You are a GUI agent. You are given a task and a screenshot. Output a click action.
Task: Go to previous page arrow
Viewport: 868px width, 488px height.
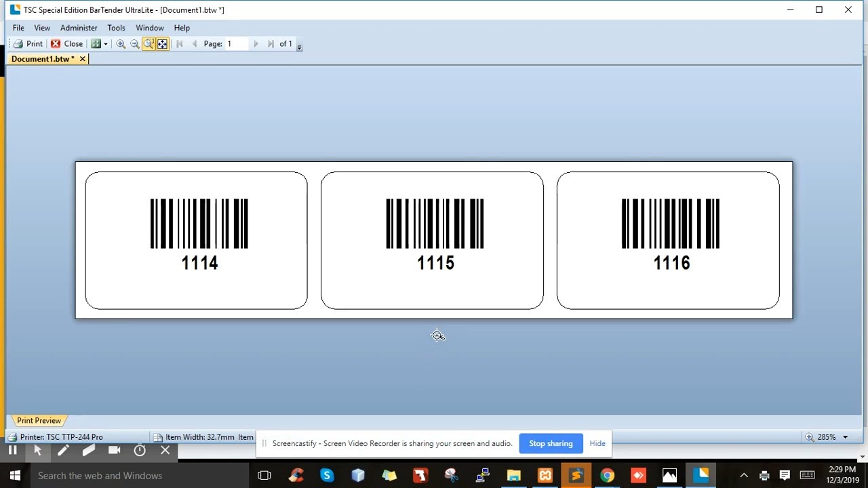pyautogui.click(x=195, y=44)
